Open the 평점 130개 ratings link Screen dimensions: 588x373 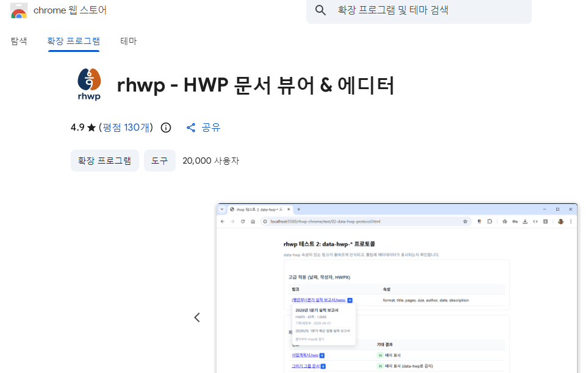tap(126, 128)
